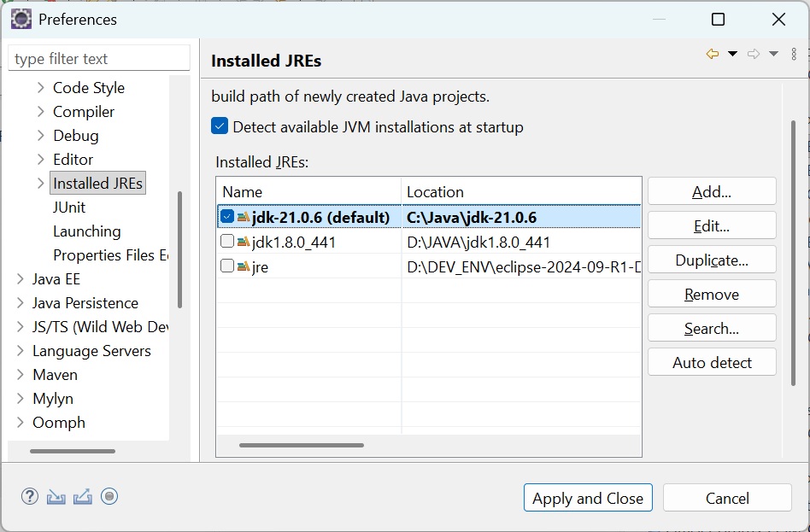Image resolution: width=810 pixels, height=532 pixels.
Task: Click the Oomph preference recorder icon
Action: pyautogui.click(x=109, y=496)
